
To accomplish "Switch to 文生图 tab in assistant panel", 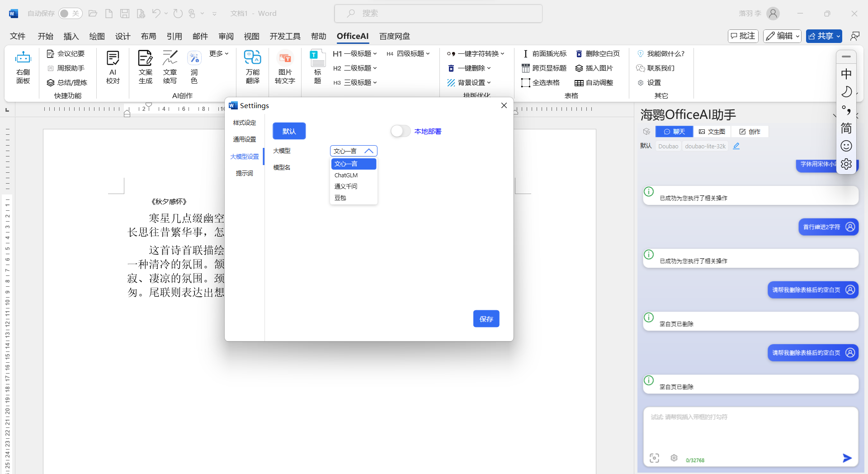I will click(x=712, y=132).
